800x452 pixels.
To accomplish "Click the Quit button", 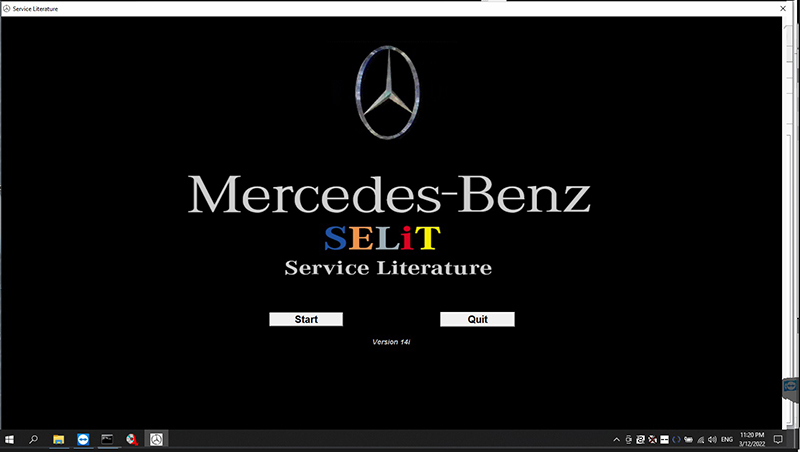I will [478, 319].
